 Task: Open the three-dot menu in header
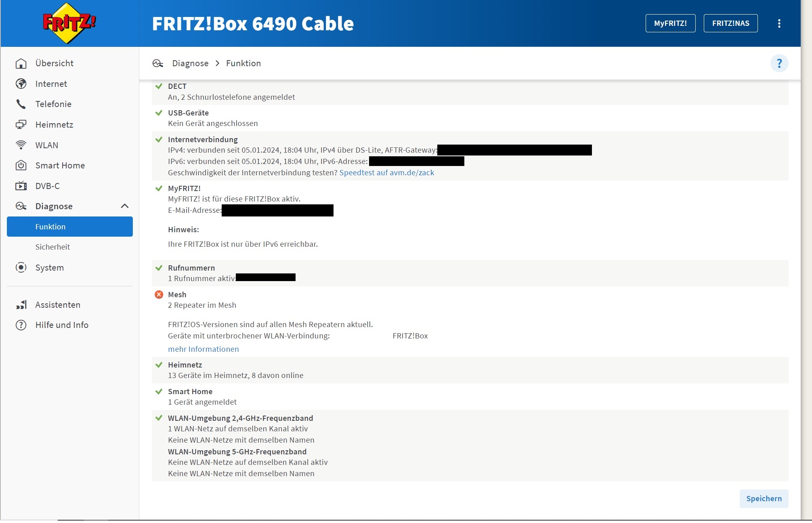779,23
